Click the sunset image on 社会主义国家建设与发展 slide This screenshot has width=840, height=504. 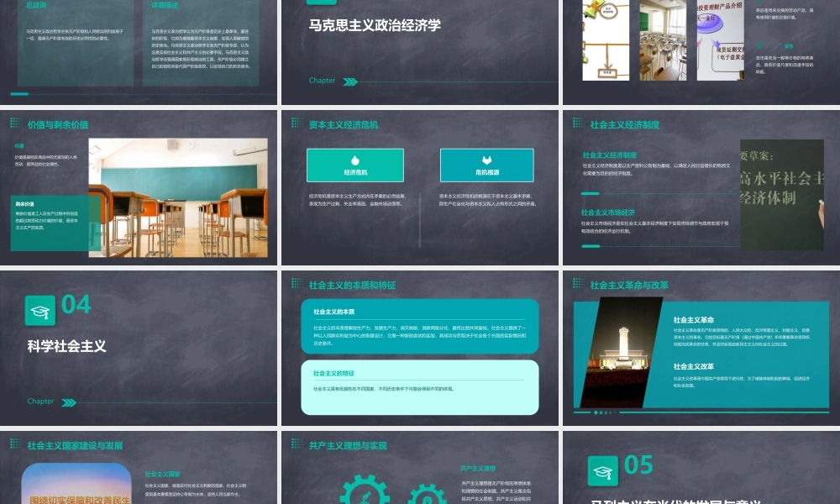[76, 484]
